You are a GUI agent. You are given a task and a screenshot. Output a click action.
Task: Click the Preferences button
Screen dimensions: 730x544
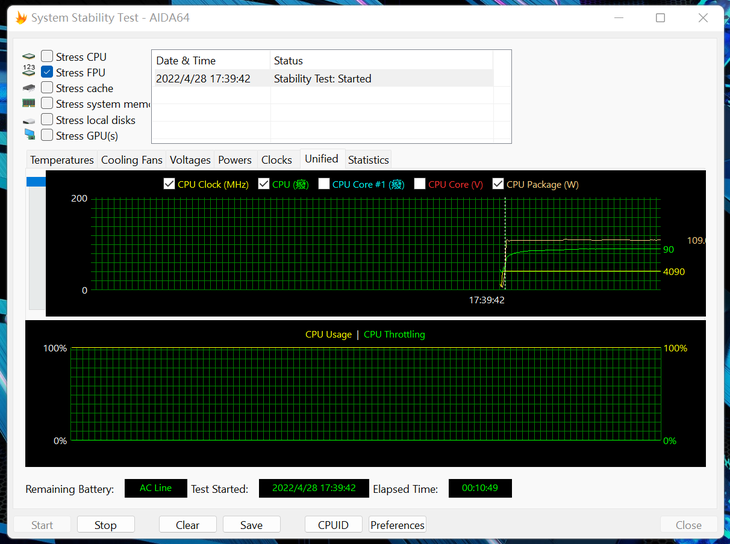(397, 525)
